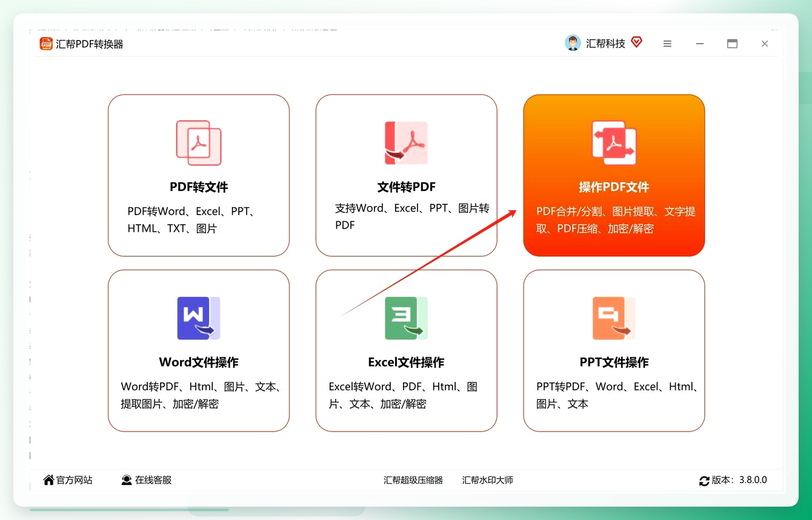
Task: Click the user avatar icon
Action: tap(573, 43)
